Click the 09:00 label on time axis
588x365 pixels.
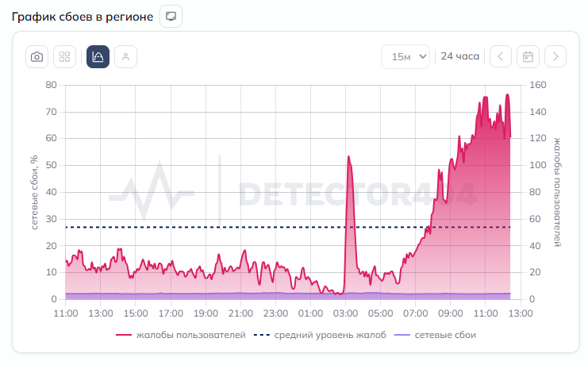click(450, 313)
